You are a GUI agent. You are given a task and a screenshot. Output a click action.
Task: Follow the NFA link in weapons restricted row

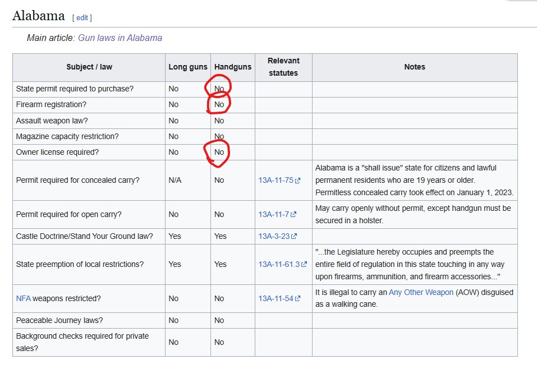point(24,298)
